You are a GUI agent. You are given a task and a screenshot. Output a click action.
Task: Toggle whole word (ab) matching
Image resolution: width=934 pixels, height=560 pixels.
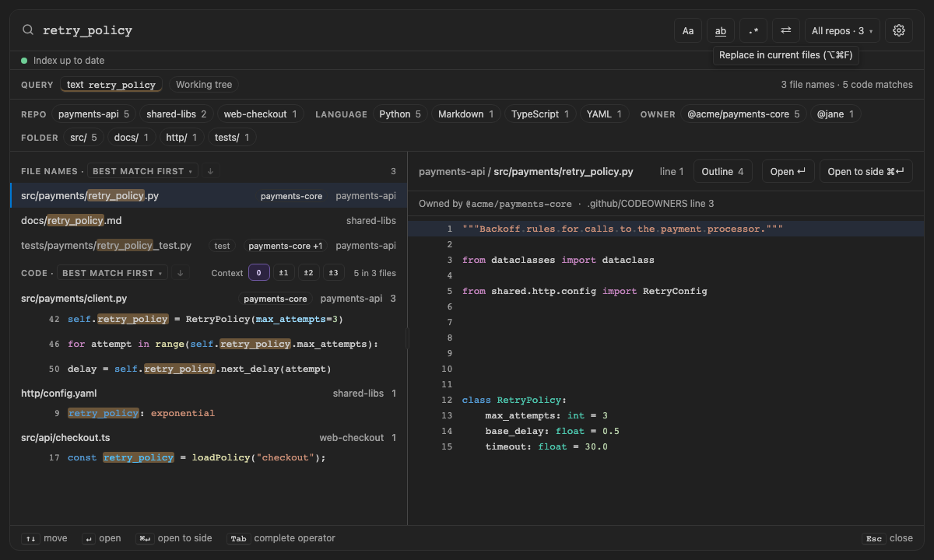point(721,30)
